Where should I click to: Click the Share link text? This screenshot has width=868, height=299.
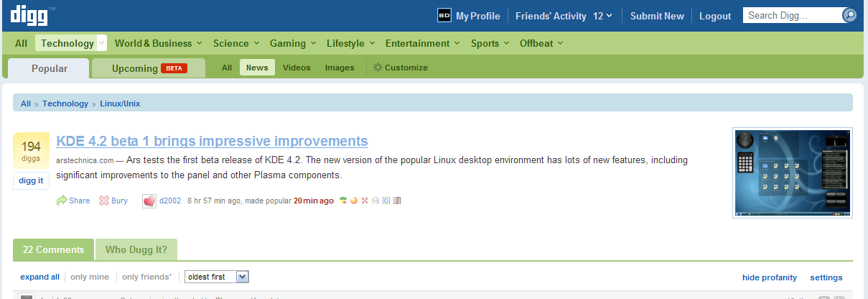[80, 201]
